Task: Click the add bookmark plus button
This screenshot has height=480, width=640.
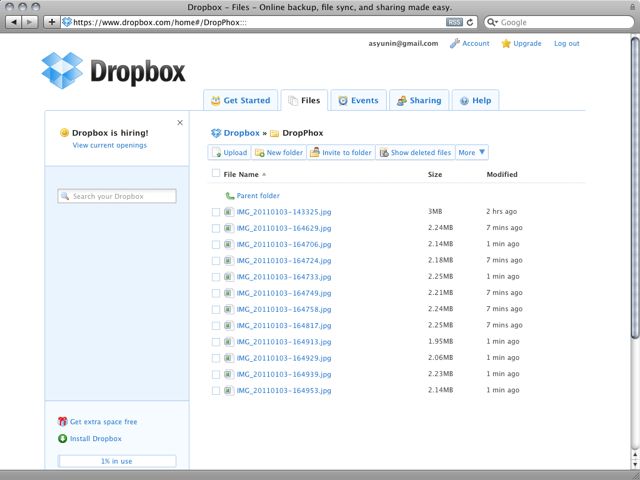Action: [x=51, y=22]
